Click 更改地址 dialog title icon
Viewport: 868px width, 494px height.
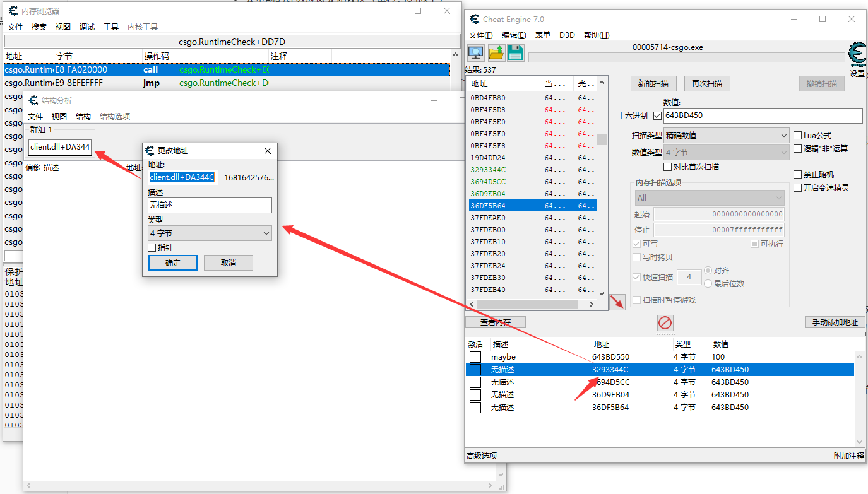click(x=150, y=151)
